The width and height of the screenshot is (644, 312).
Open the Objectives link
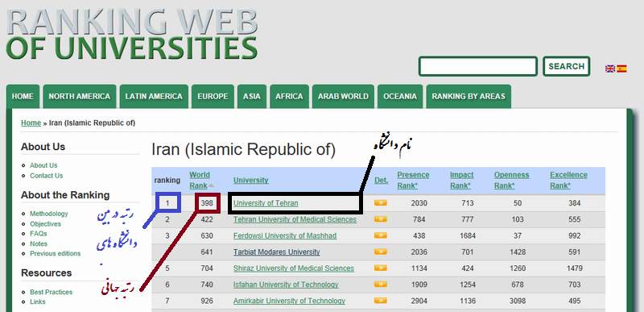[x=45, y=224]
